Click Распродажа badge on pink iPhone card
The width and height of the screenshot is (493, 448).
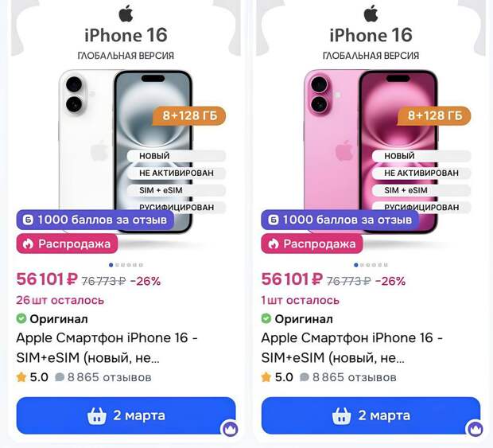click(x=312, y=243)
